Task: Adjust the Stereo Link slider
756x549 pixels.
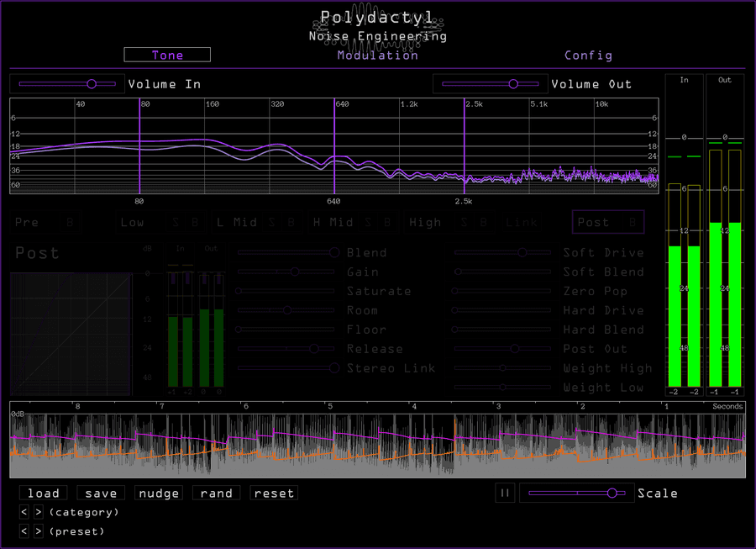Action: [x=287, y=368]
